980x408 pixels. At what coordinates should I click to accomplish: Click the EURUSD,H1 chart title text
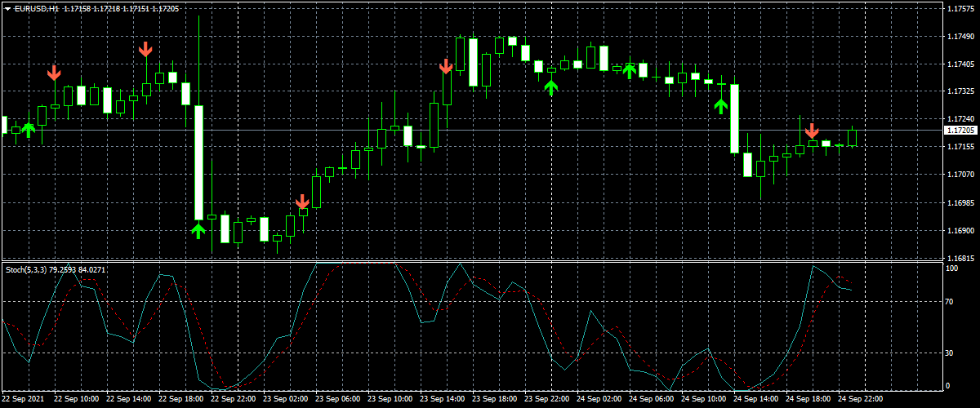37,8
